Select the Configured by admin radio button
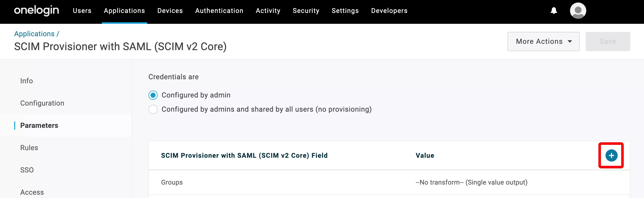Screen dimensions: 644x198 (x=153, y=95)
